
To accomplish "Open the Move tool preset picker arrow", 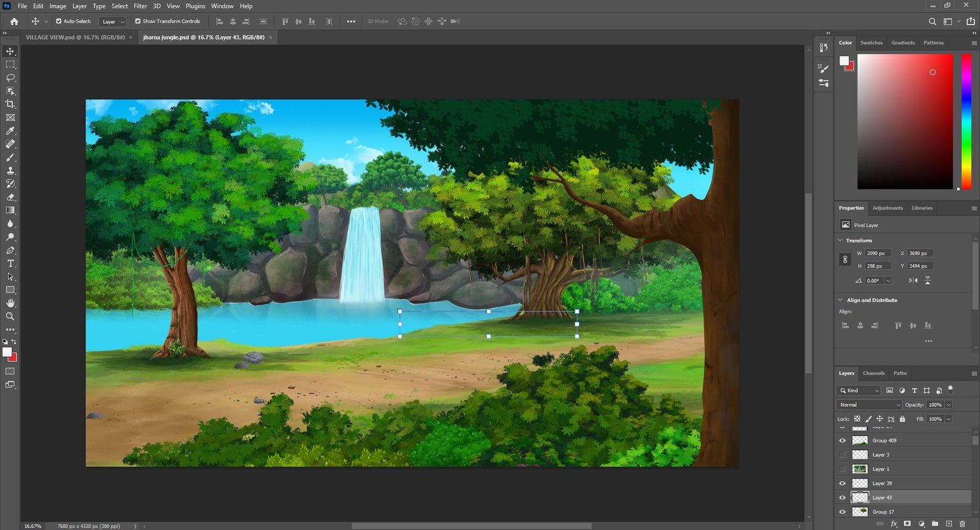I will coord(46,21).
